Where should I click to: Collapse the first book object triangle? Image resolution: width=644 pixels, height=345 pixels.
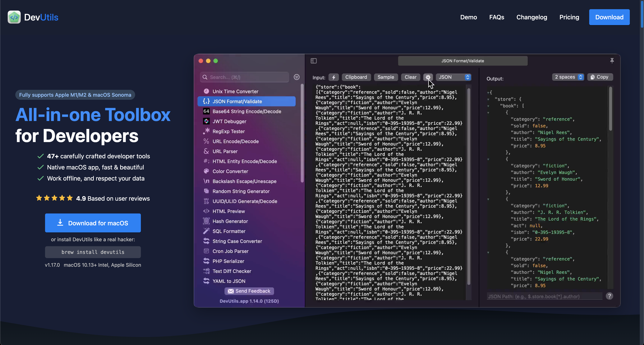tap(488, 113)
